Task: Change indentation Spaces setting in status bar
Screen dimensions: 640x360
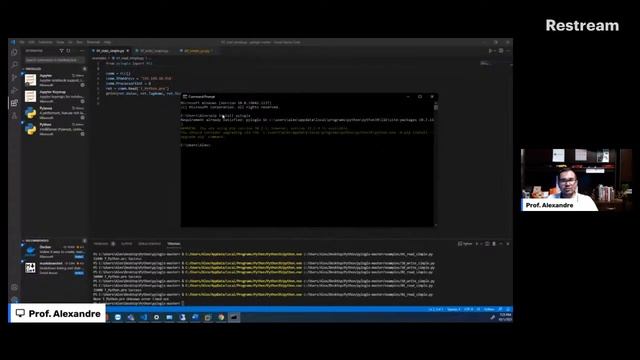Action: (454, 309)
